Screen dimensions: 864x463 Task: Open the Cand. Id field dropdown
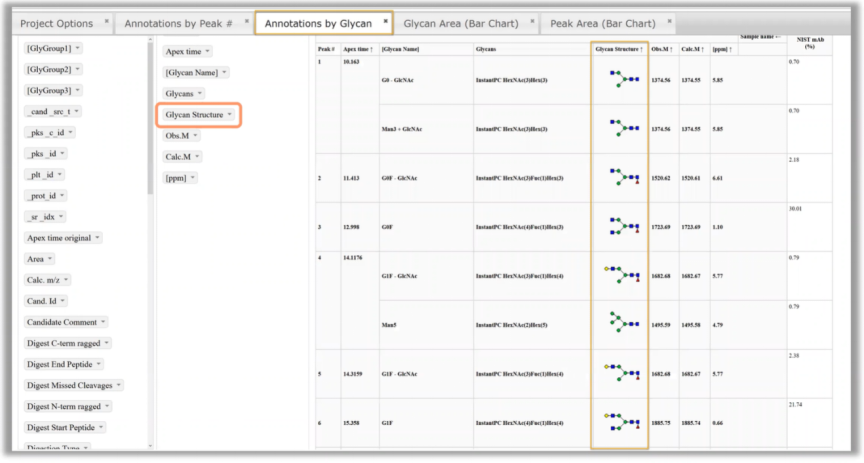point(63,301)
